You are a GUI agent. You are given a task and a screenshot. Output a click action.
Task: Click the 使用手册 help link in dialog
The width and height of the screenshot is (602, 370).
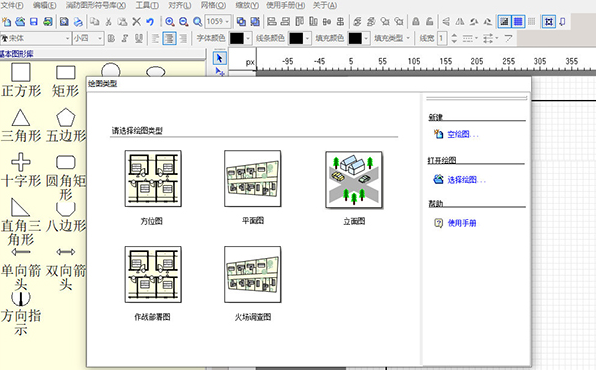462,223
